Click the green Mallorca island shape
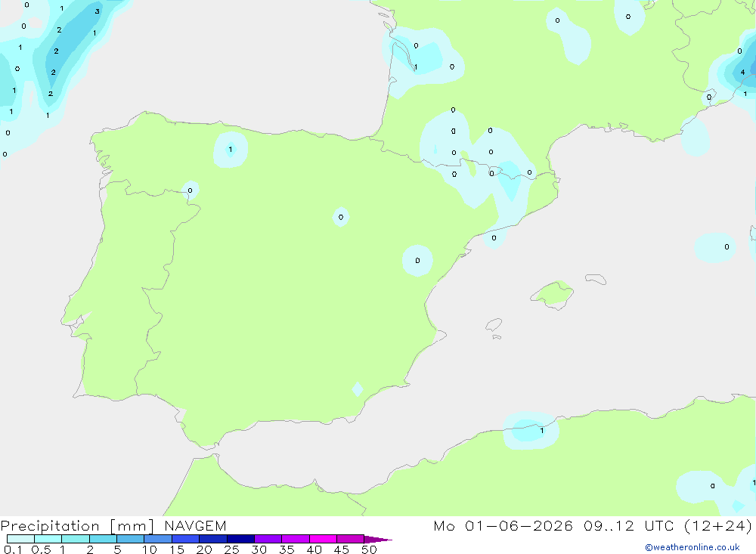 [x=553, y=294]
